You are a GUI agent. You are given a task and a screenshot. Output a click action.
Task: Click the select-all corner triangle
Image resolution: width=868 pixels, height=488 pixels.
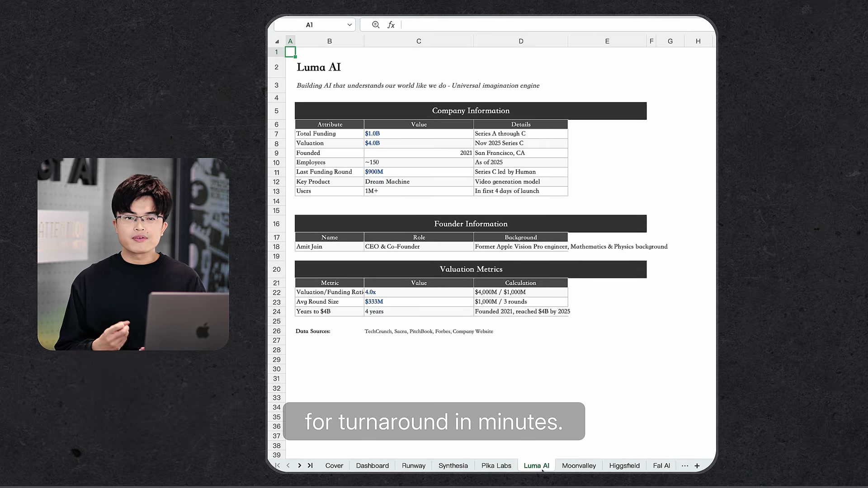(x=277, y=42)
